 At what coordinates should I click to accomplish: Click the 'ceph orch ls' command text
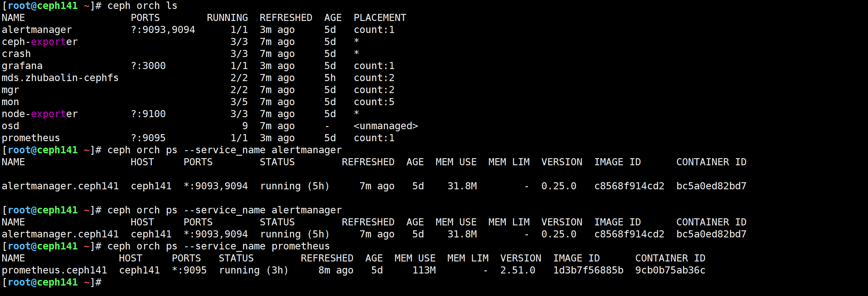tap(142, 6)
